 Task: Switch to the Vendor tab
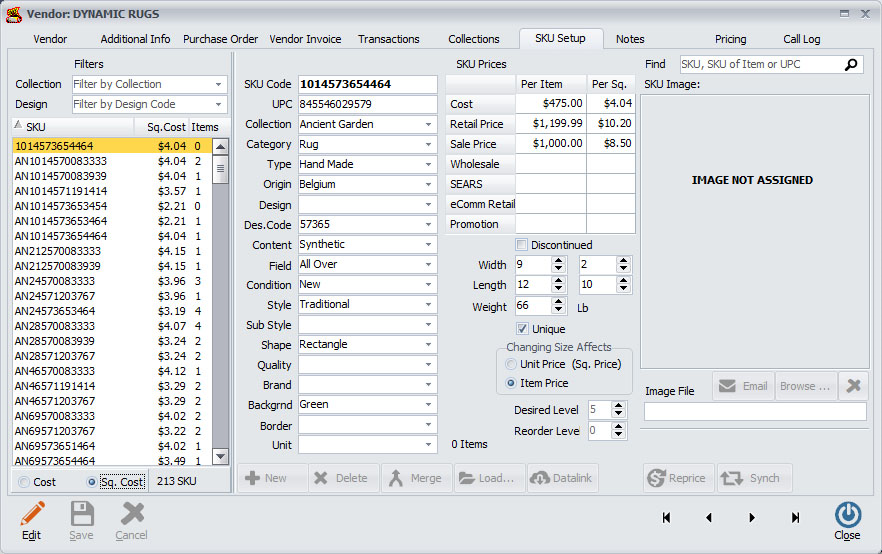(x=50, y=39)
